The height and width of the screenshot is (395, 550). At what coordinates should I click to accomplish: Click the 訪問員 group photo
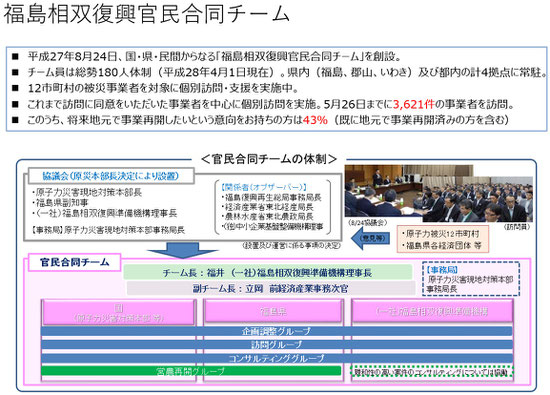(478, 200)
